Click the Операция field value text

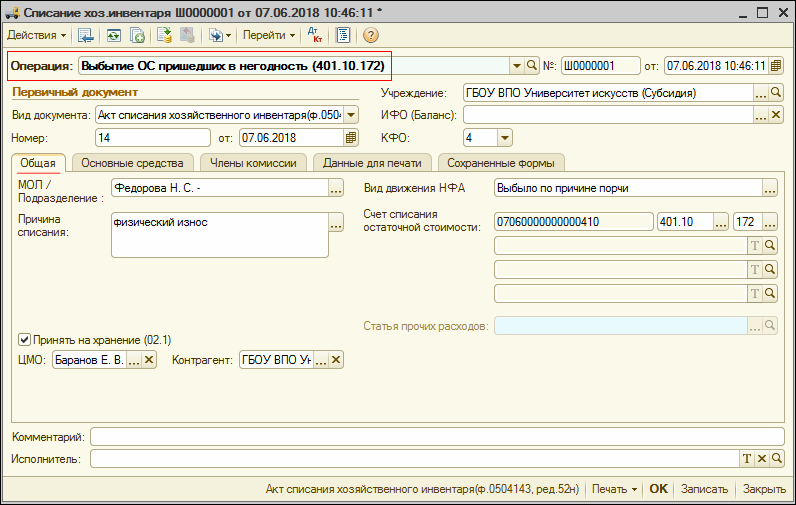click(x=233, y=66)
